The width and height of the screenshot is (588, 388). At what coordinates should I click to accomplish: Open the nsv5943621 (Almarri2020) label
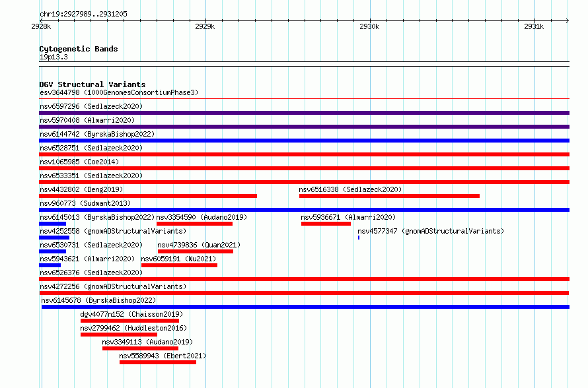(x=87, y=259)
